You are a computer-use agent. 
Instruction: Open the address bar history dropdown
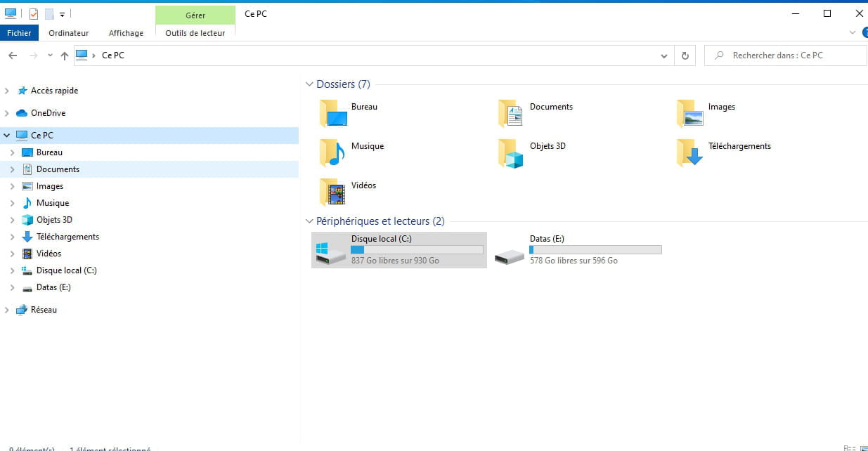tap(664, 55)
